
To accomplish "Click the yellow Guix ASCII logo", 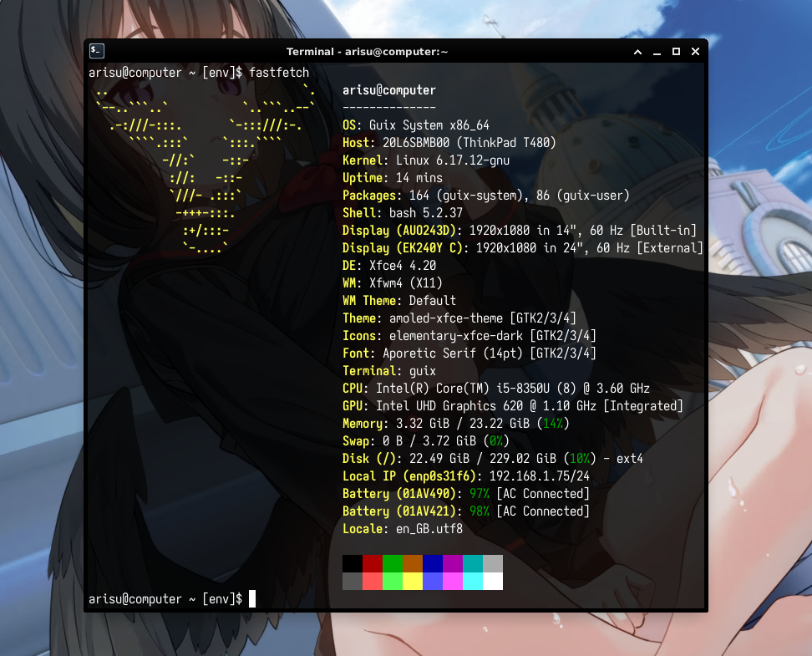I will point(206,169).
